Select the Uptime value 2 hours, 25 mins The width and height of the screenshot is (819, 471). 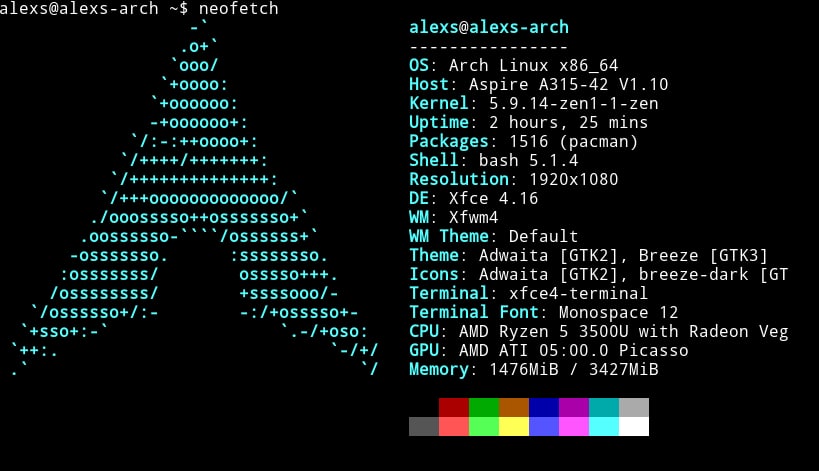[x=568, y=122]
